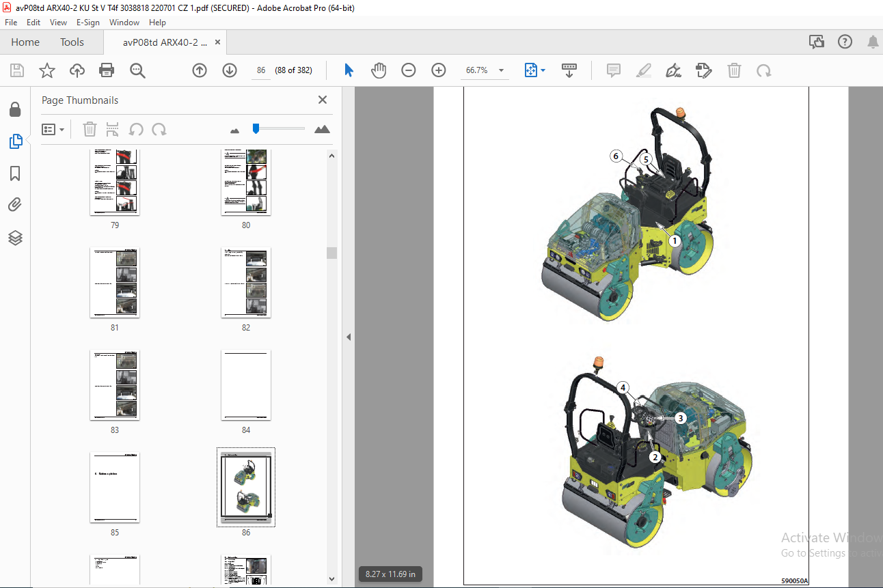Image resolution: width=883 pixels, height=588 pixels.
Task: Open the find text magnifier tool
Action: (137, 70)
